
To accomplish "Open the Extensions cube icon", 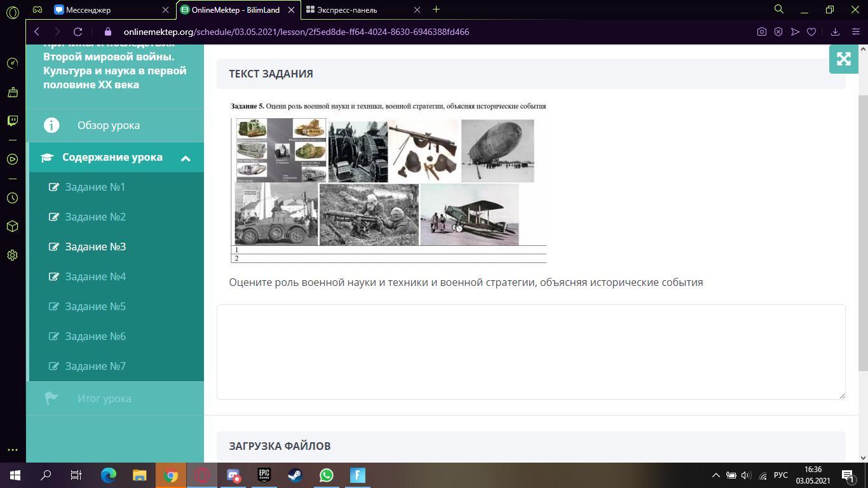I will [x=12, y=226].
